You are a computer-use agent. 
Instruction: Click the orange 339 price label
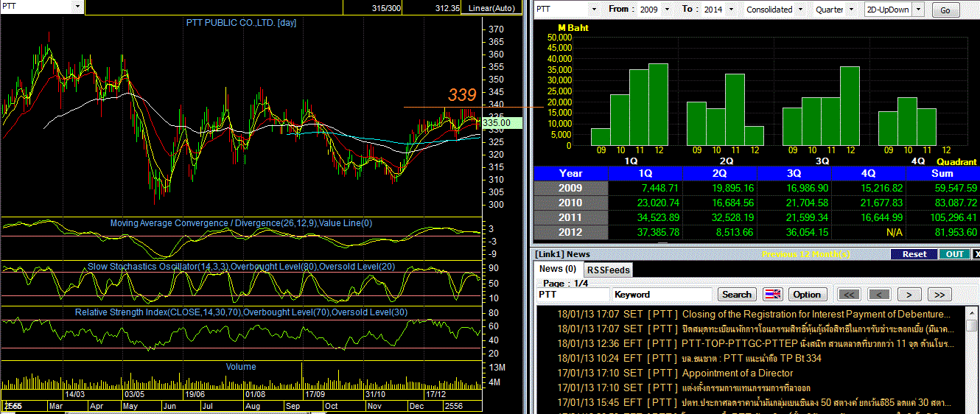coord(462,95)
